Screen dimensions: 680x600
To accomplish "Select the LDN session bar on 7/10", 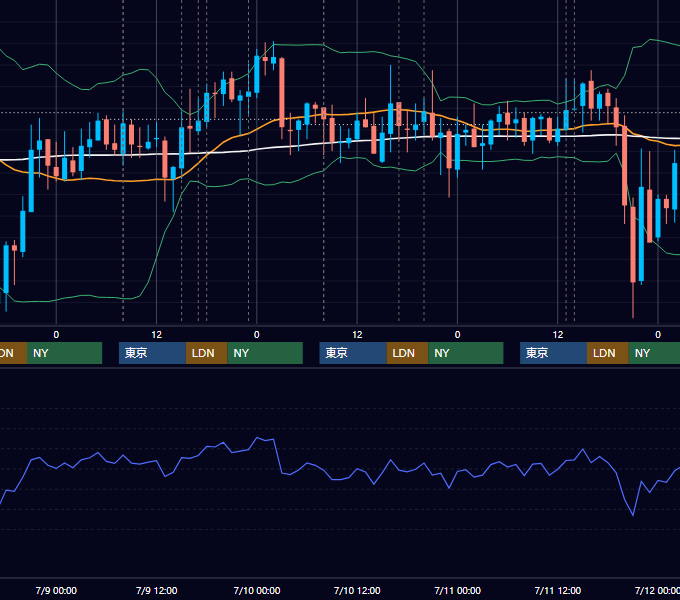I will click(x=407, y=353).
